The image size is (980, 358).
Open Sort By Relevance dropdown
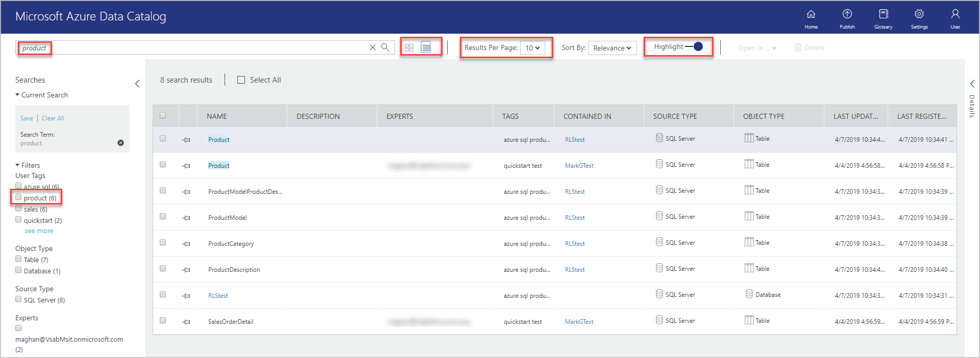612,48
